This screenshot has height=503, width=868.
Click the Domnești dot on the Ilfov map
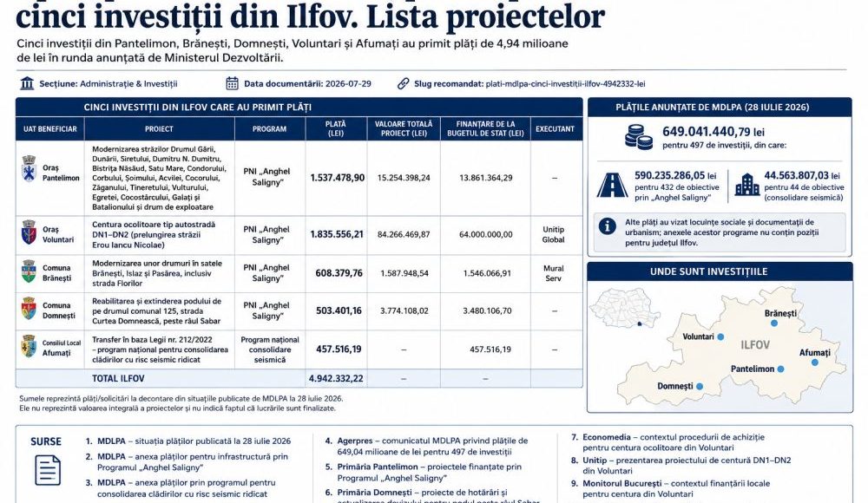click(700, 386)
